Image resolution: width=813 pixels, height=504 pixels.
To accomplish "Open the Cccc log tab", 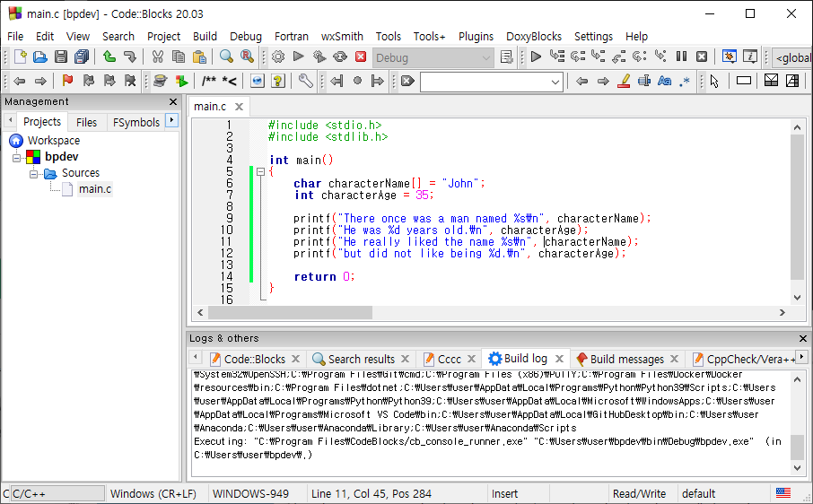I will coord(449,359).
